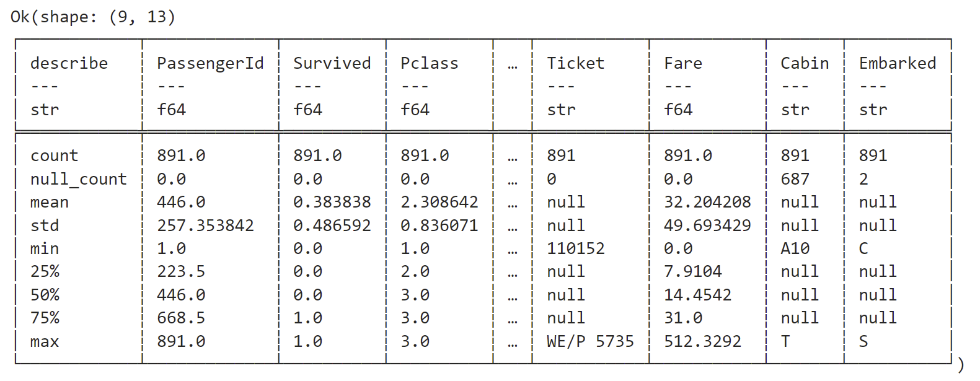Click the Embarked column header
Screen dimensions: 980x381
coord(897,63)
